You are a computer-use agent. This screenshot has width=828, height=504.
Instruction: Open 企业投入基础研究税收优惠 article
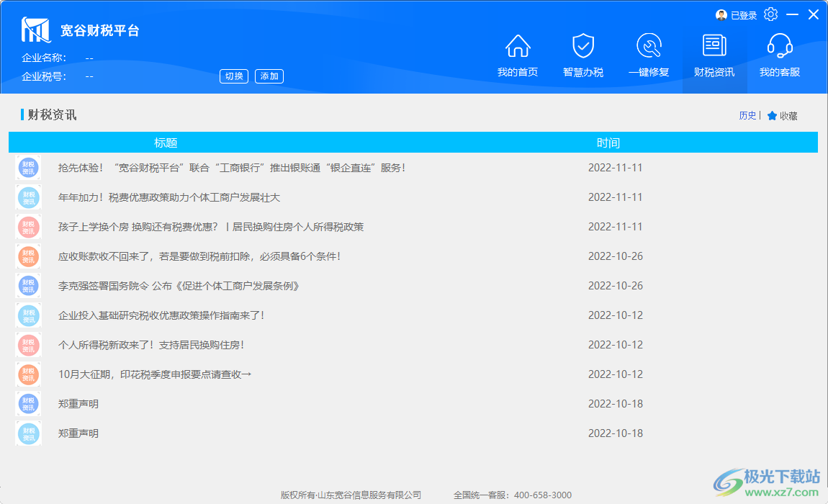161,315
